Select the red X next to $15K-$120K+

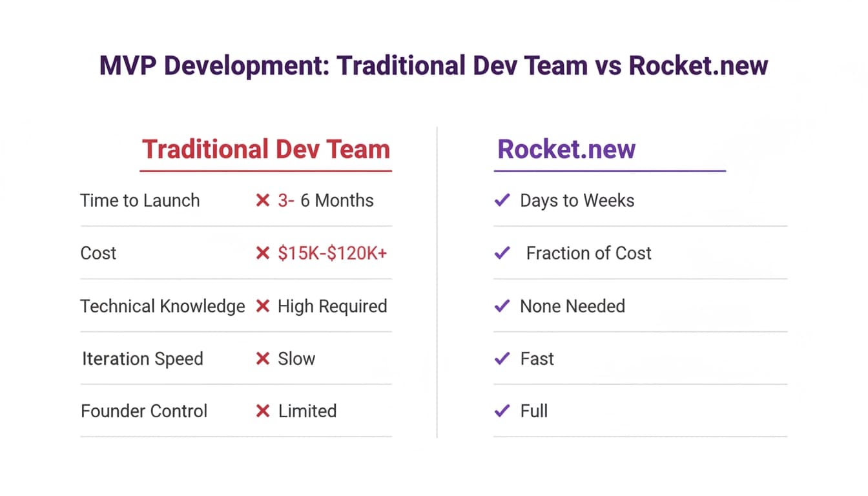[262, 253]
